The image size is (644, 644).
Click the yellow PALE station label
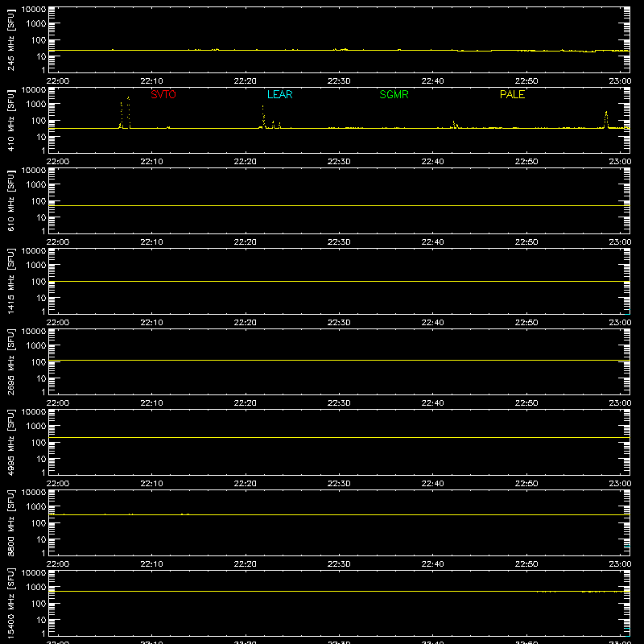pos(512,94)
